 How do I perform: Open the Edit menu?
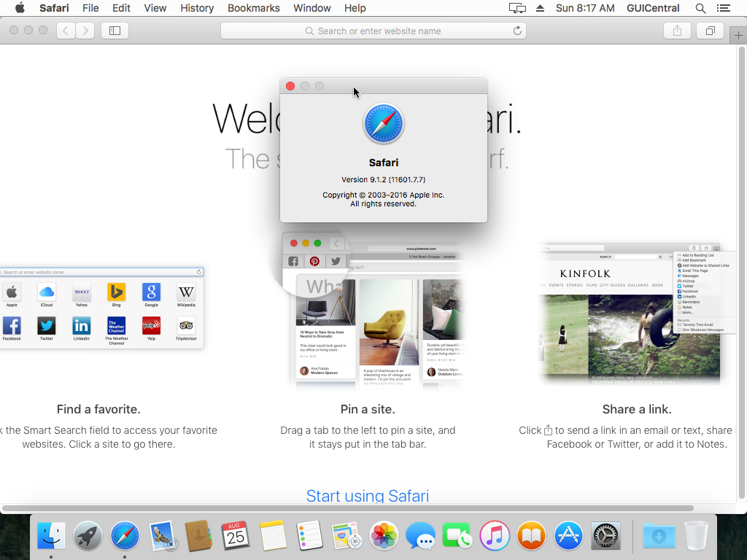click(121, 8)
